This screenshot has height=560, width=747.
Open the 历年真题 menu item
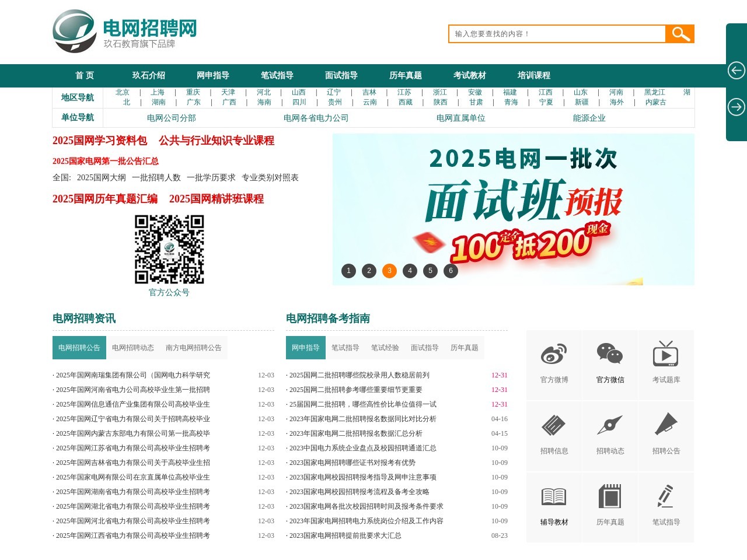[x=405, y=75]
